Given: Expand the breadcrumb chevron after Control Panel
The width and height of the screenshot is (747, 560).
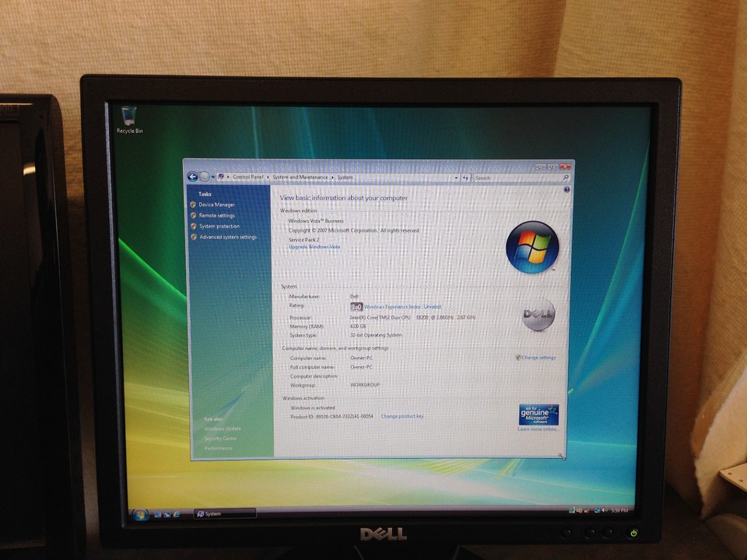Looking at the screenshot, I should point(268,177).
